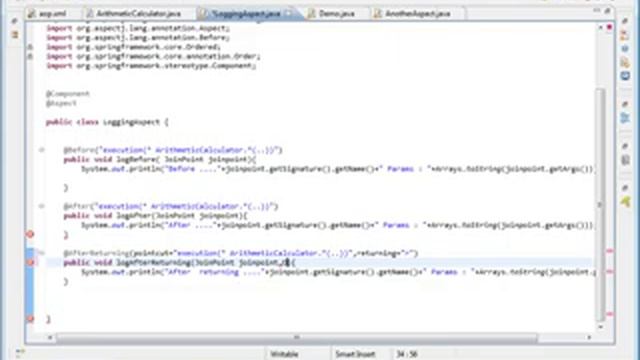
Task: Click the red error indicator atop overview ruler
Action: (609, 27)
